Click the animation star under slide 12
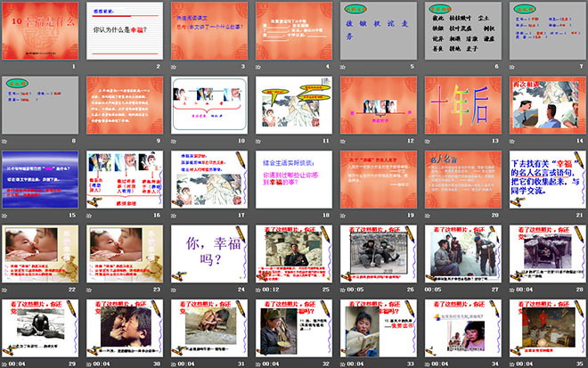Screen dimensions: 588x368 coord(343,142)
